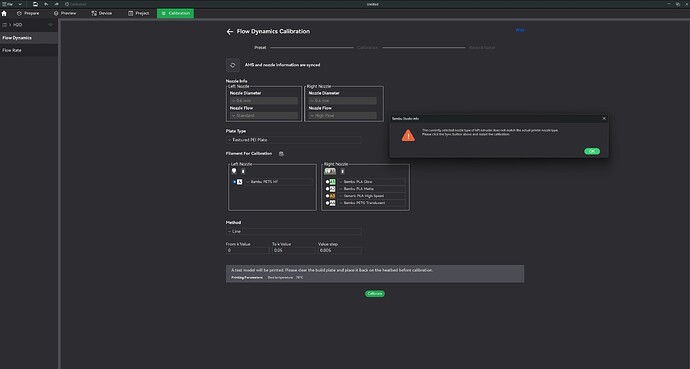Screen dimensions: 690x369
Task: Go back using the Flow Dynamics arrow
Action: 229,32
